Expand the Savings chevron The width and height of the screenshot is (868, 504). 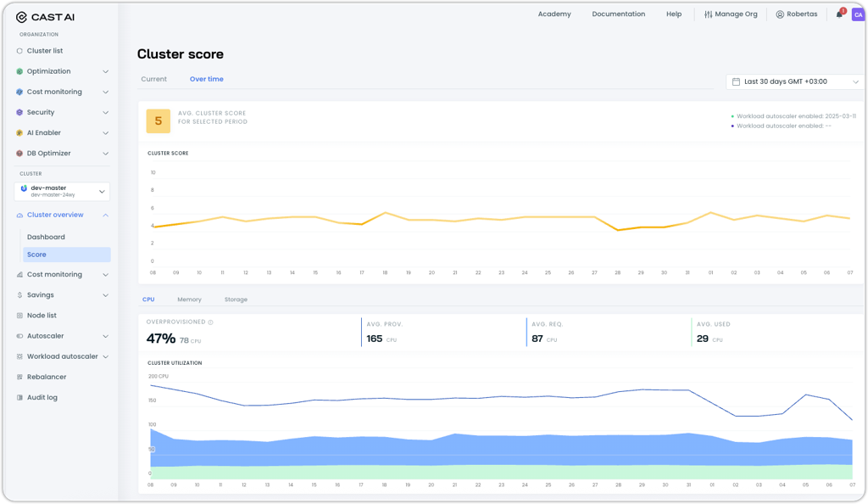(105, 295)
